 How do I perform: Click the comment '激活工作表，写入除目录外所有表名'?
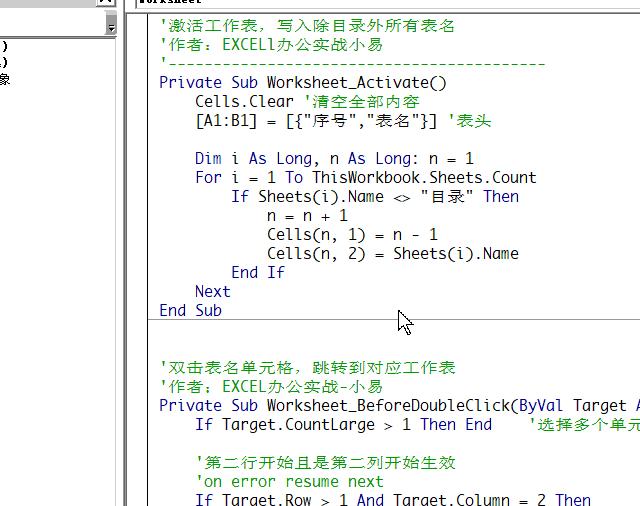[307, 26]
